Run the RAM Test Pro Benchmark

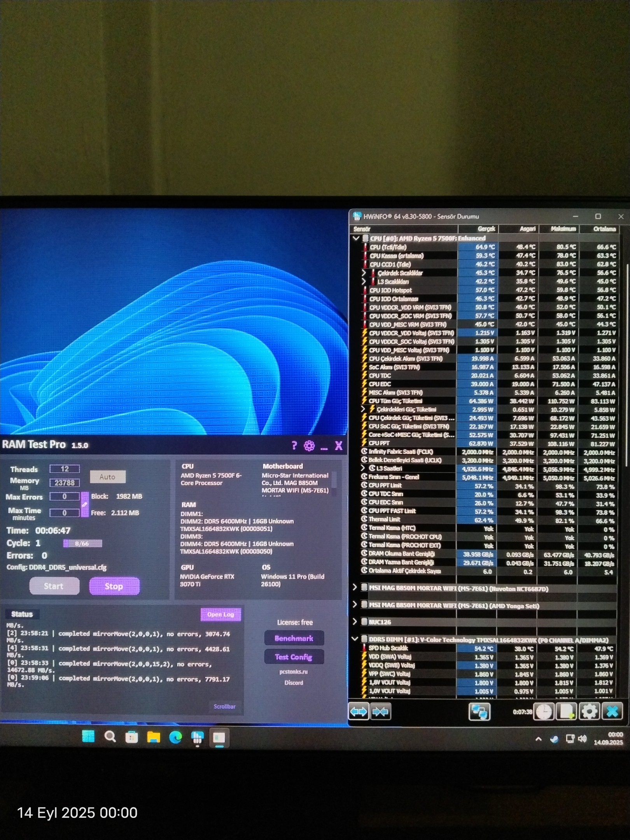[x=294, y=638]
